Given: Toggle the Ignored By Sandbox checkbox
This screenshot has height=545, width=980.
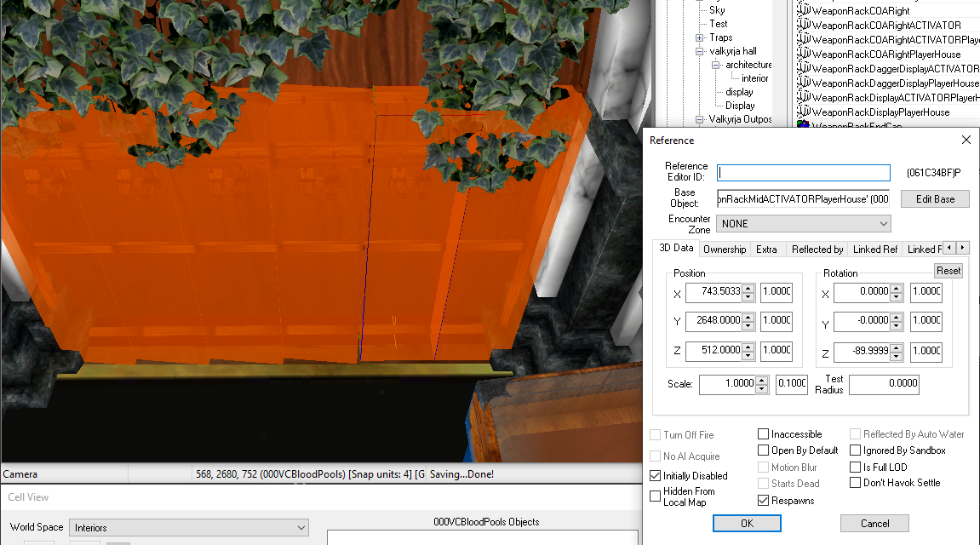Looking at the screenshot, I should click(855, 450).
